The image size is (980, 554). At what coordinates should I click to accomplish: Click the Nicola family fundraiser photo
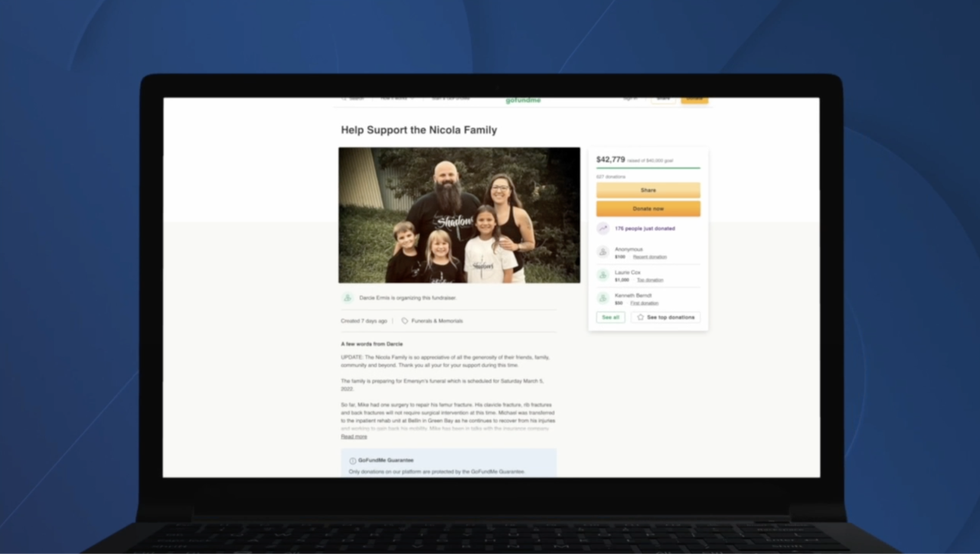[x=459, y=215]
